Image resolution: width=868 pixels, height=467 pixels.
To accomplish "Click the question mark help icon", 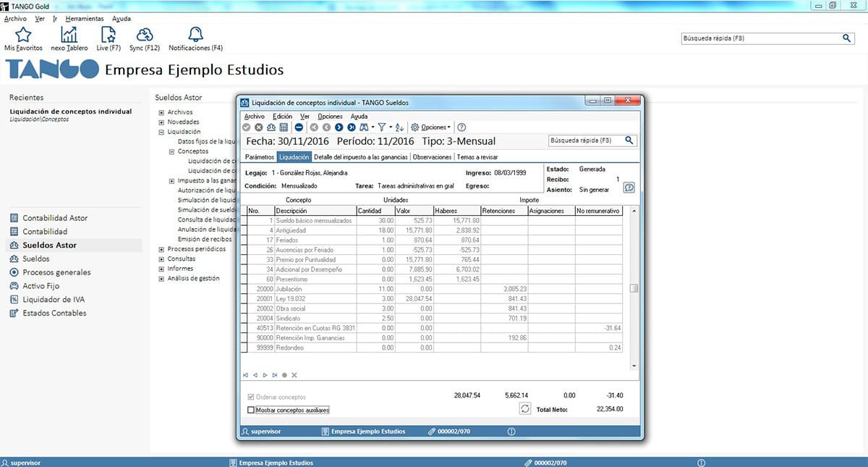I will click(461, 127).
